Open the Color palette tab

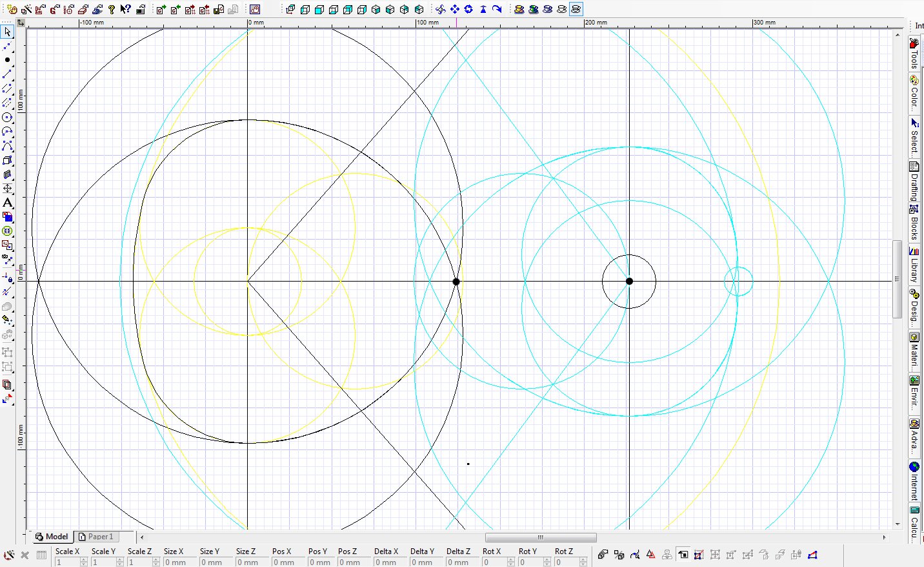pos(914,94)
